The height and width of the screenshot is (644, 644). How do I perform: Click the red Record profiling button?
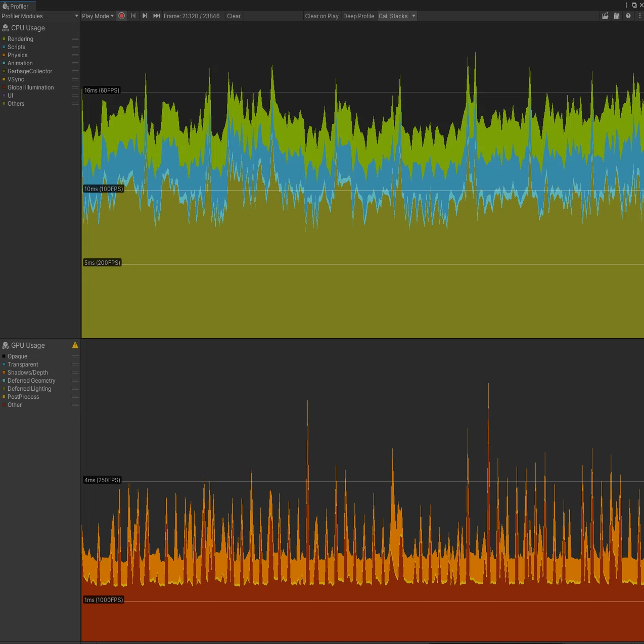click(122, 16)
